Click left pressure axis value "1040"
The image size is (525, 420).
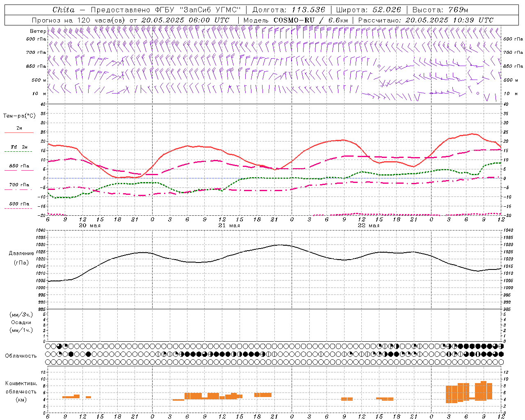[41, 230]
